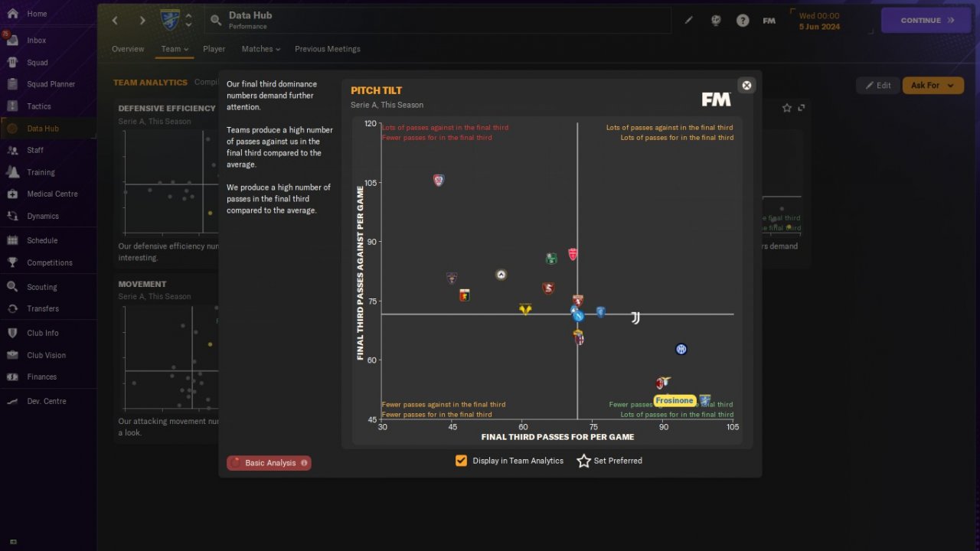Select the green Sassuolo badge on chart
This screenshot has width=980, height=551.
551,259
